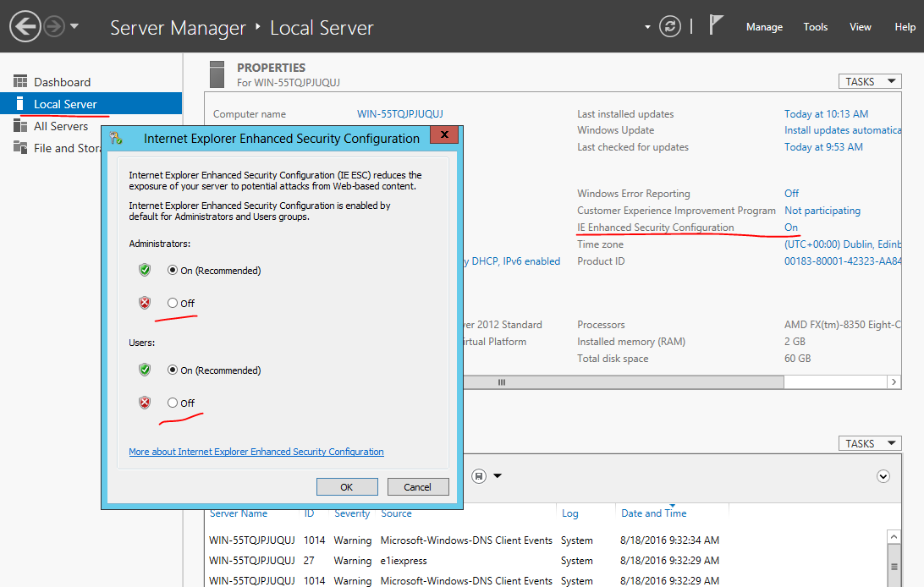Click red shield icon under Administrators

[145, 303]
